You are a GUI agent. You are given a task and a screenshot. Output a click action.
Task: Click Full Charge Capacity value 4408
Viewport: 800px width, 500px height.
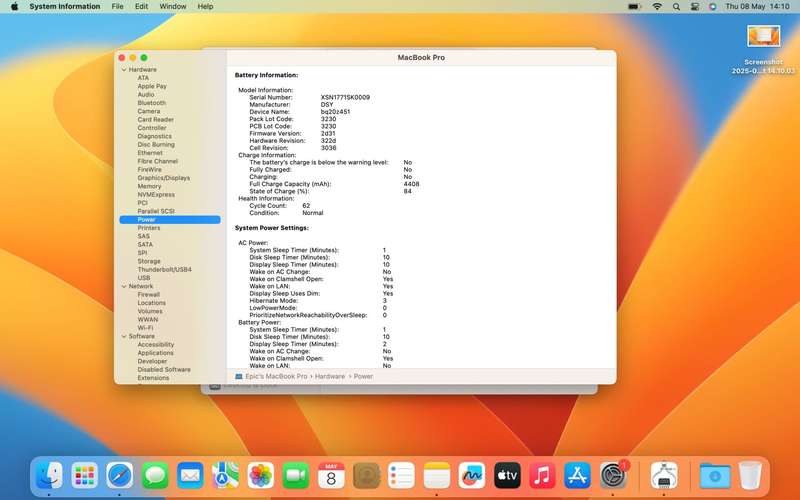coord(411,184)
